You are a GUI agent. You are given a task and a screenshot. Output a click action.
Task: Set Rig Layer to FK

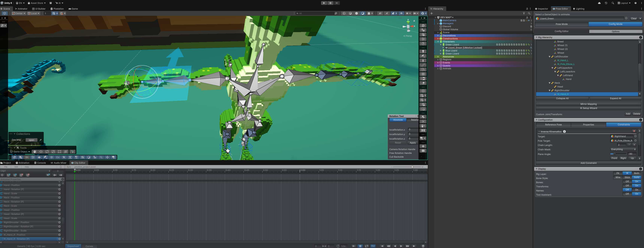[x=618, y=173]
